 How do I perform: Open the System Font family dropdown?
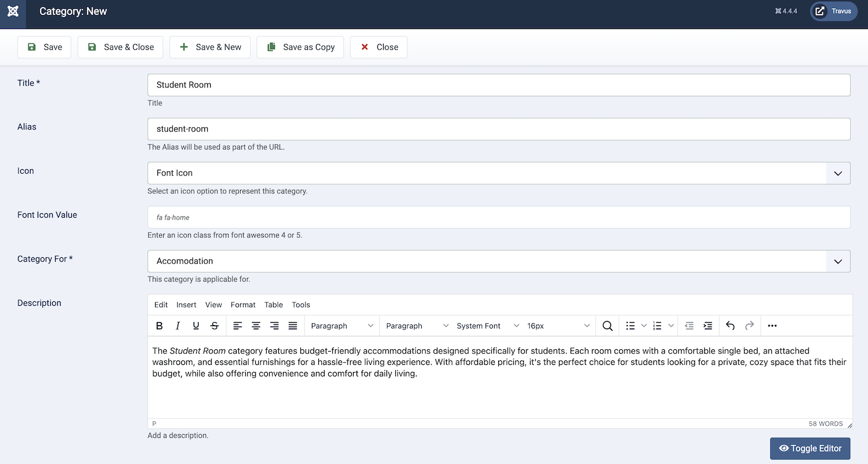(x=487, y=326)
